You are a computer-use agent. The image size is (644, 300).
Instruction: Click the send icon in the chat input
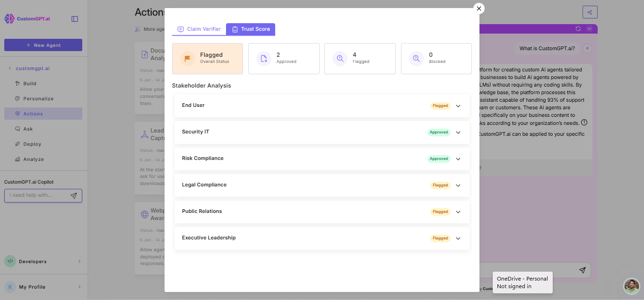coord(582,270)
